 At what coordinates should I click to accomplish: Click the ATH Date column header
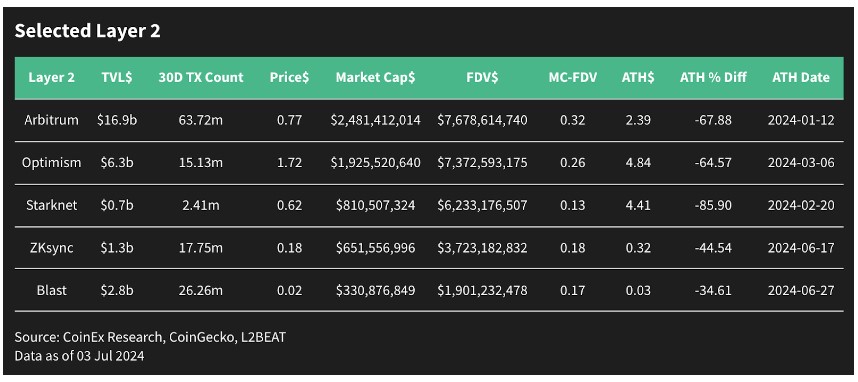801,77
